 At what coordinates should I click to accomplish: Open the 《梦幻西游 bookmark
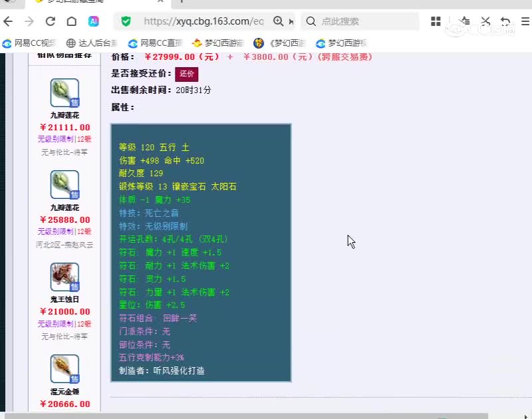click(279, 43)
